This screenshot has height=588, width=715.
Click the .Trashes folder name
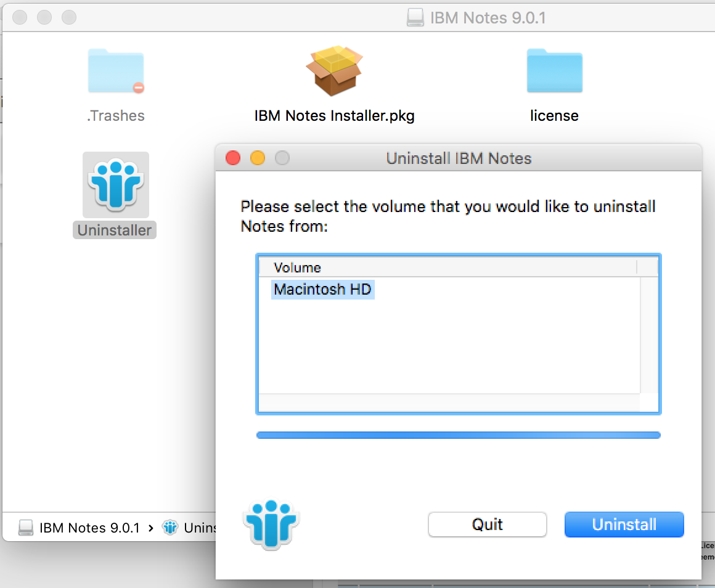[116, 116]
